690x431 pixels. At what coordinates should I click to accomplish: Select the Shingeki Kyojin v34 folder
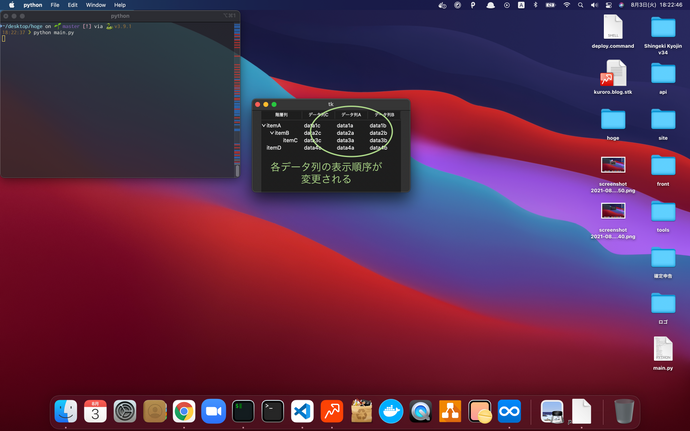coord(663,34)
